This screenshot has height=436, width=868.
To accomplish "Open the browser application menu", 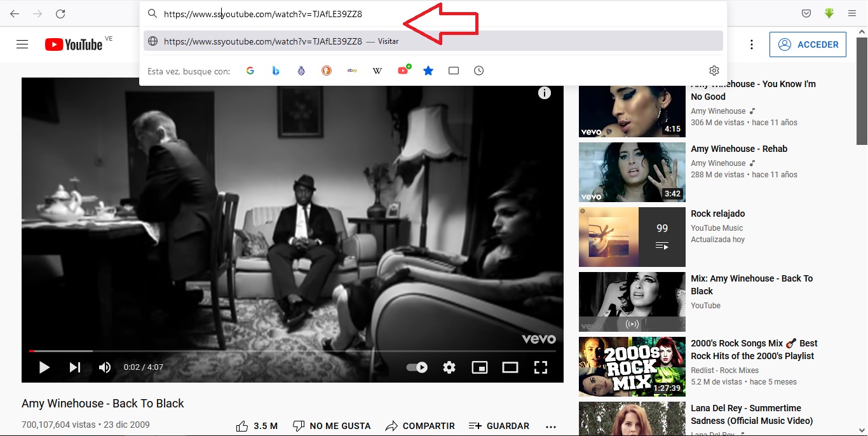I will [851, 13].
